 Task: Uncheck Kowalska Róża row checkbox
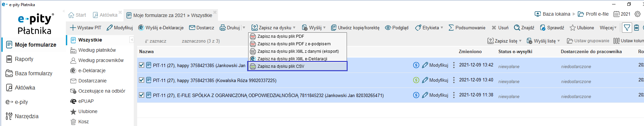pos(142,80)
